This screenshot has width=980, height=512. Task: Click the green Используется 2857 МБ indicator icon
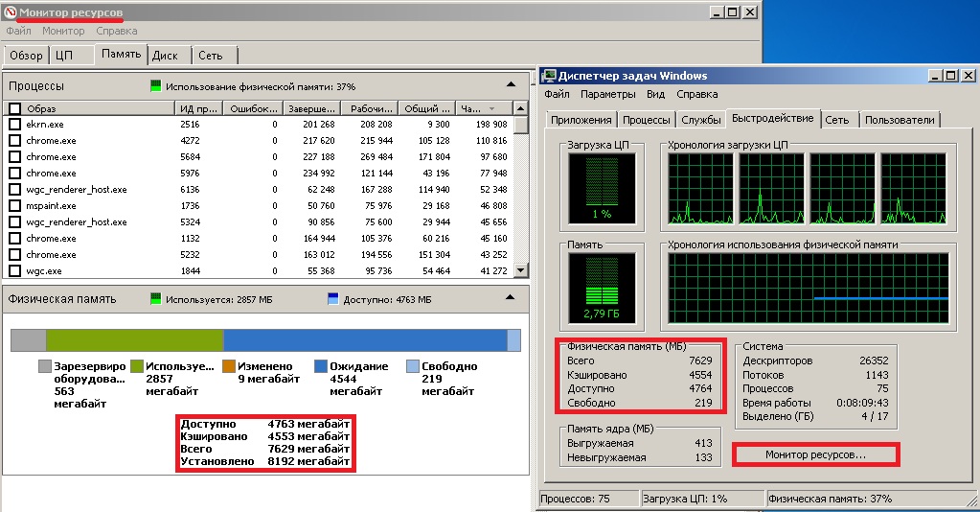tap(156, 299)
